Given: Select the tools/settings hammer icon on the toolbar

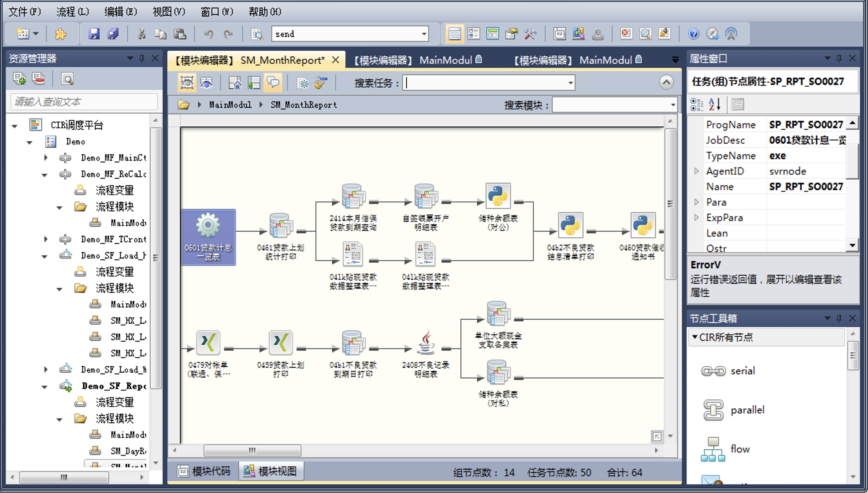Looking at the screenshot, I should coord(531,33).
